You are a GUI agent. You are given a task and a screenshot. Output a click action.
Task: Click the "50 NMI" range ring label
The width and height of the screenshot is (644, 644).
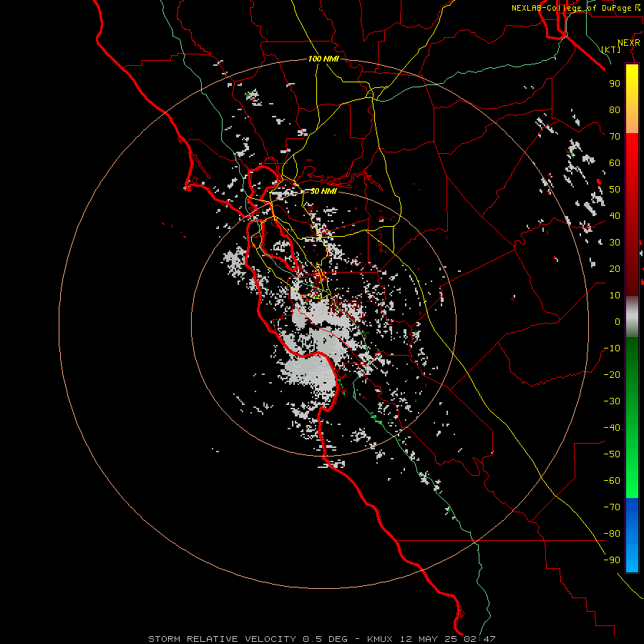(323, 191)
